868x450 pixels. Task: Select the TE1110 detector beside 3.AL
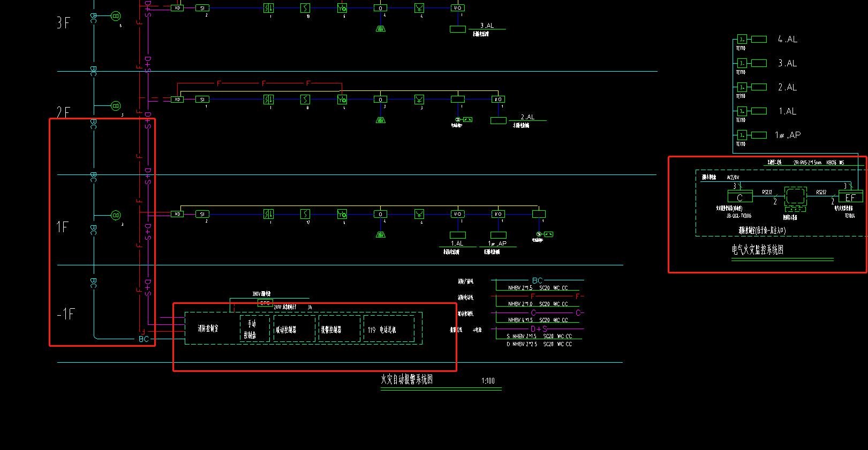click(x=742, y=63)
